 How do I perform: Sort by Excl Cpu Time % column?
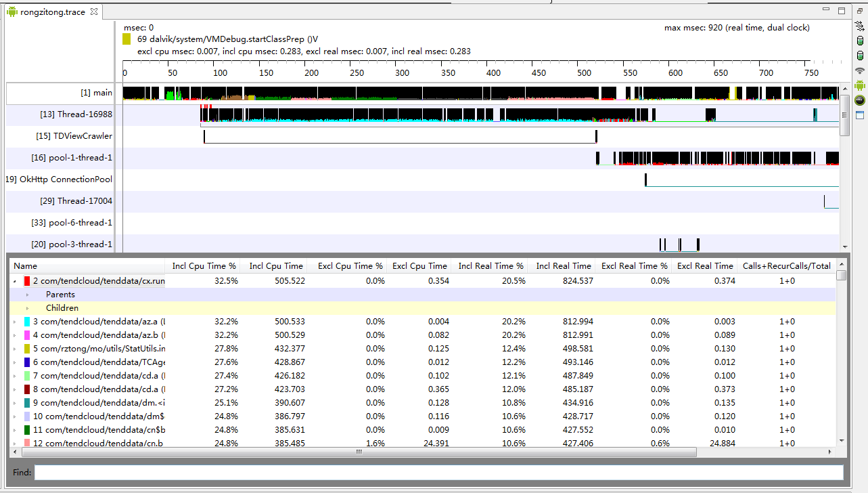[348, 266]
